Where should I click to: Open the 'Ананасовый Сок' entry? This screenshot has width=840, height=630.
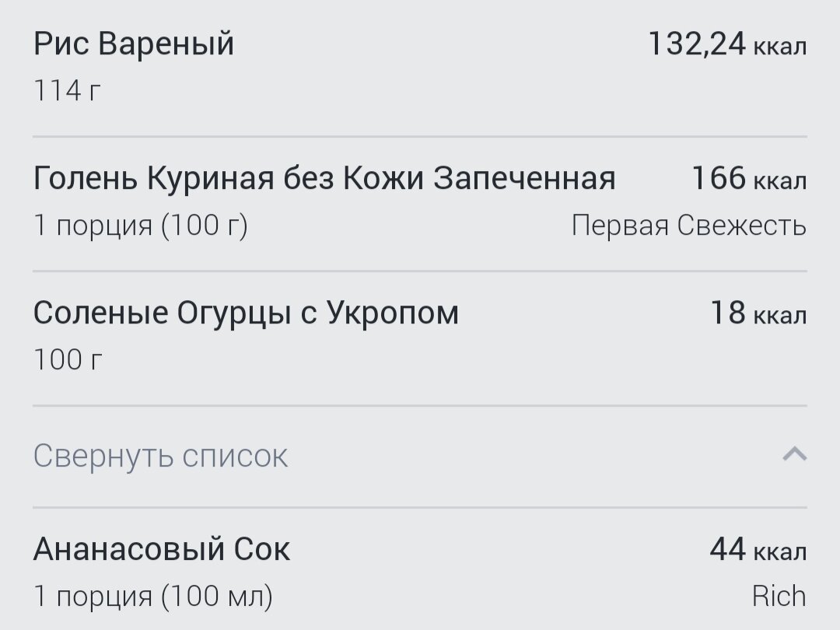[x=420, y=570]
